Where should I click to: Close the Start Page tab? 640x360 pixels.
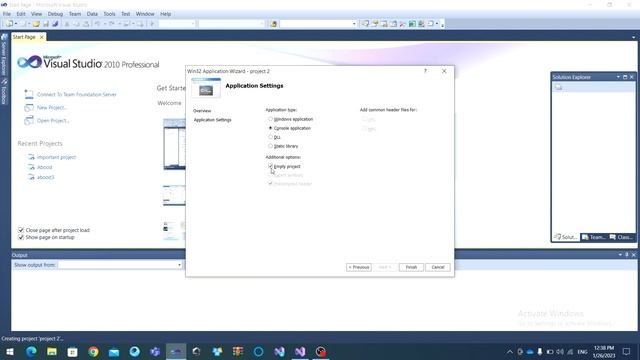point(42,37)
